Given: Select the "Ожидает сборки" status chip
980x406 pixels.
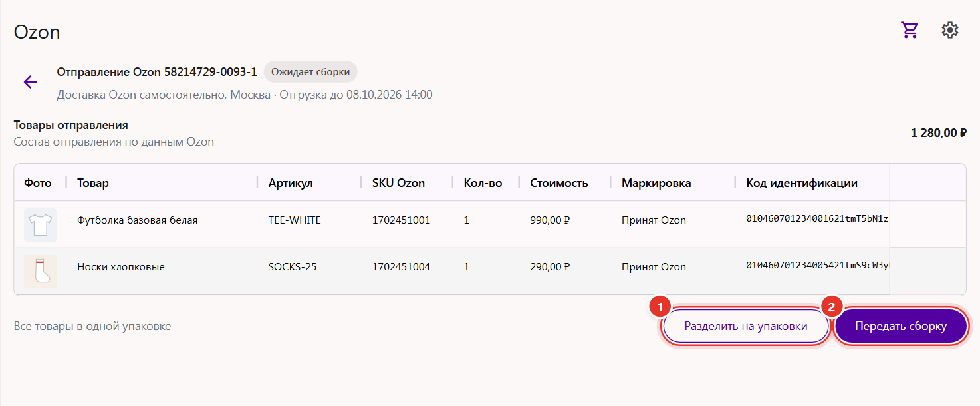Looking at the screenshot, I should pyautogui.click(x=310, y=72).
